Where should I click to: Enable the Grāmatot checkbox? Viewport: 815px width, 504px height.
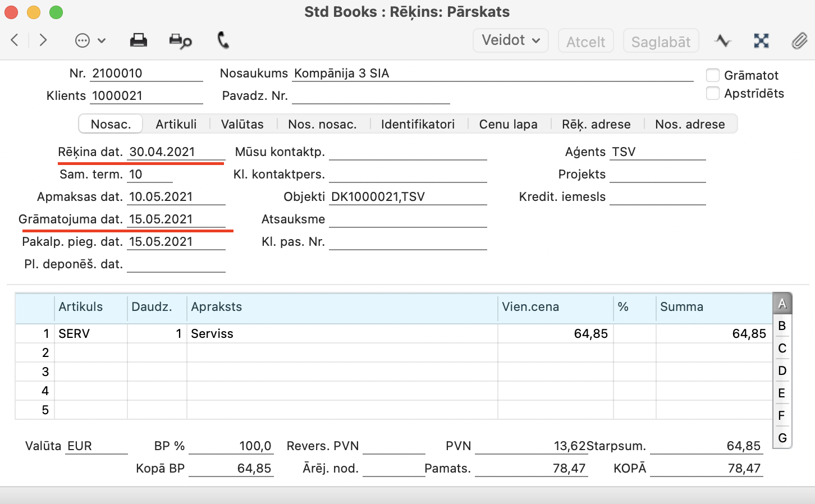click(713, 75)
